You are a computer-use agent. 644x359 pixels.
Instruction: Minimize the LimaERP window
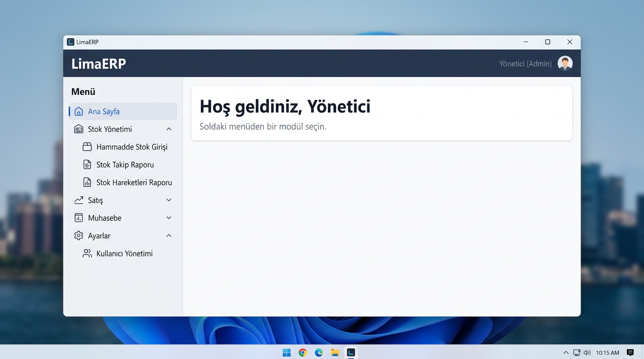(526, 42)
